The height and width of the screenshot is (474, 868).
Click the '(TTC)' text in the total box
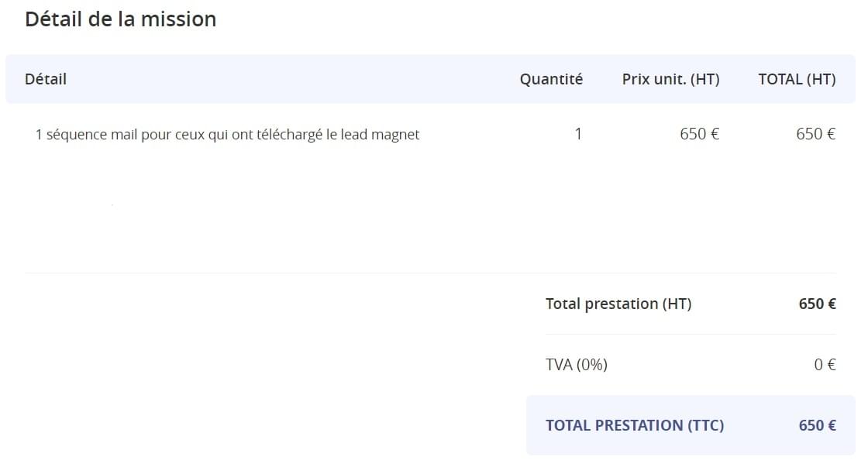pyautogui.click(x=706, y=425)
